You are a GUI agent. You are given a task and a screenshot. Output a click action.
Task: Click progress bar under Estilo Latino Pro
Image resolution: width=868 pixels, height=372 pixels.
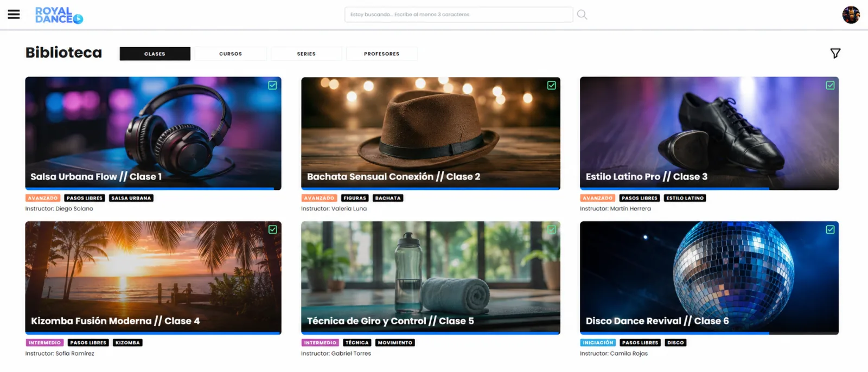709,189
